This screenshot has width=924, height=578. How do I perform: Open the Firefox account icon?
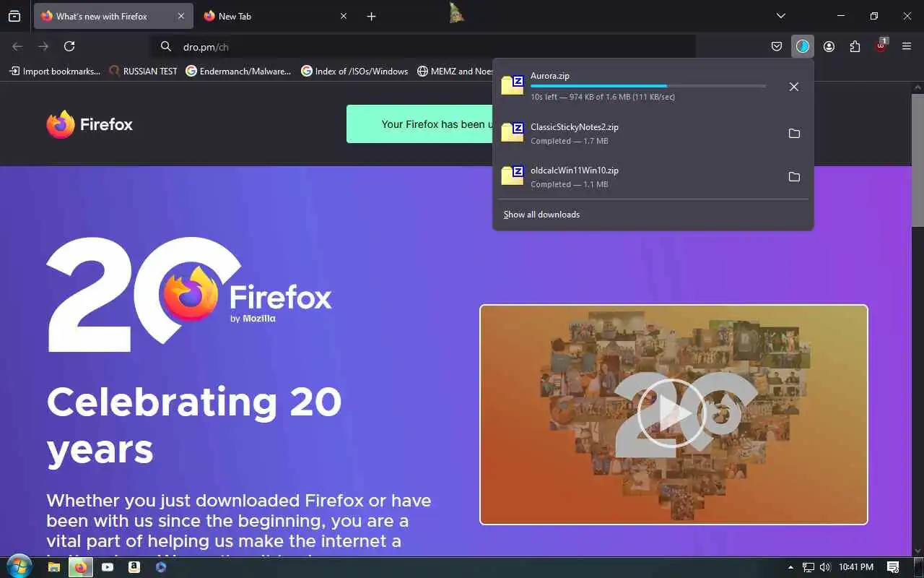pyautogui.click(x=829, y=46)
